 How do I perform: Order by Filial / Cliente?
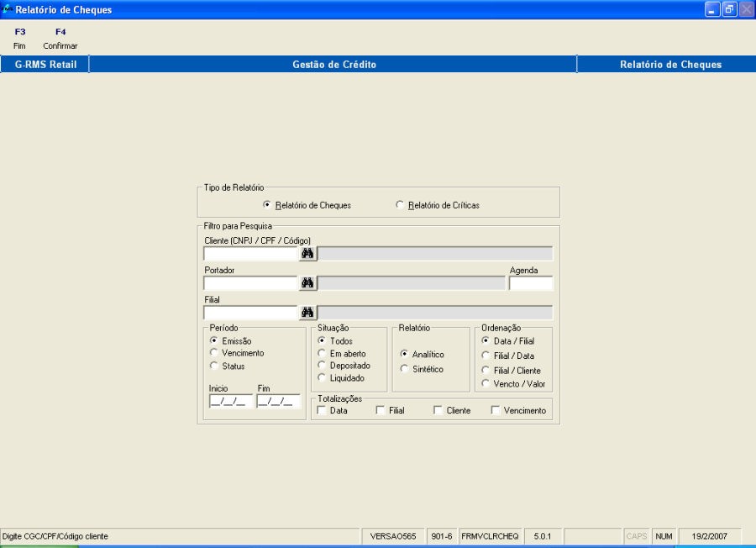[511, 371]
